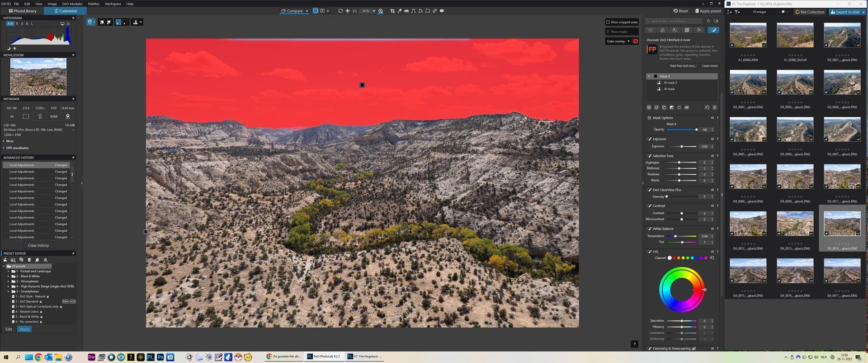Open the fx effects palette tab
Image resolution: width=868 pixels, height=363 pixels.
click(699, 30)
